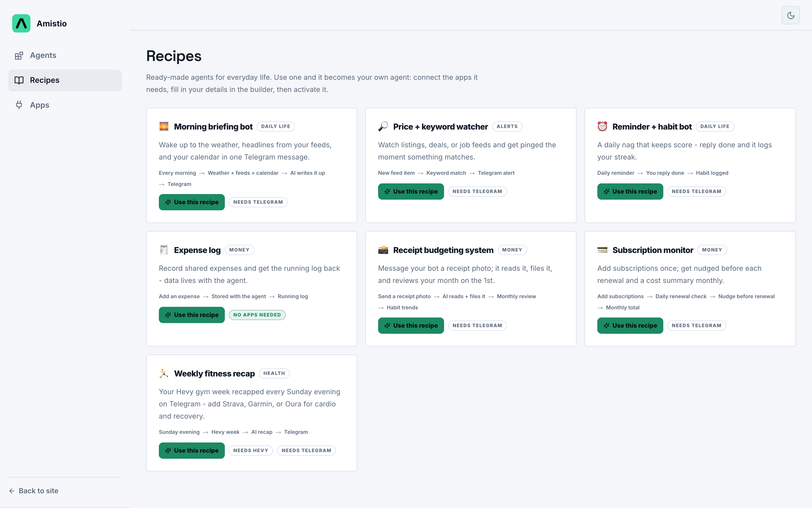Use the Expense log recipe
Viewport: 812px width, 508px height.
point(192,315)
